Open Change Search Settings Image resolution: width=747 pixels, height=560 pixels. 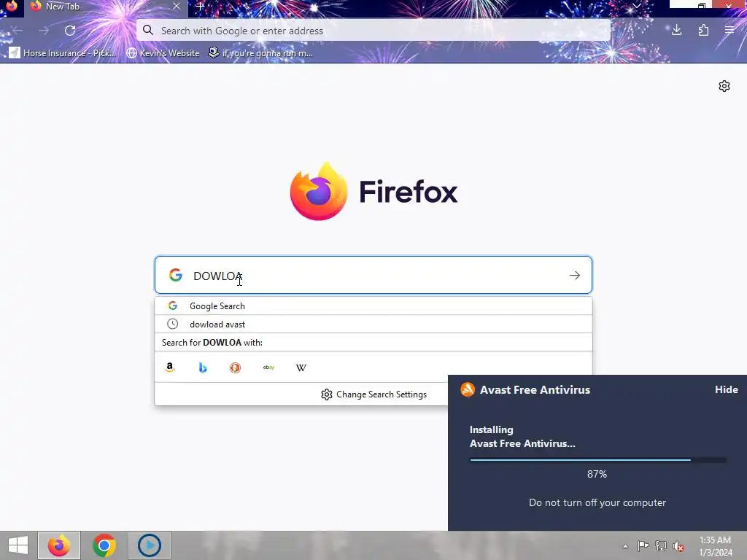coord(374,394)
